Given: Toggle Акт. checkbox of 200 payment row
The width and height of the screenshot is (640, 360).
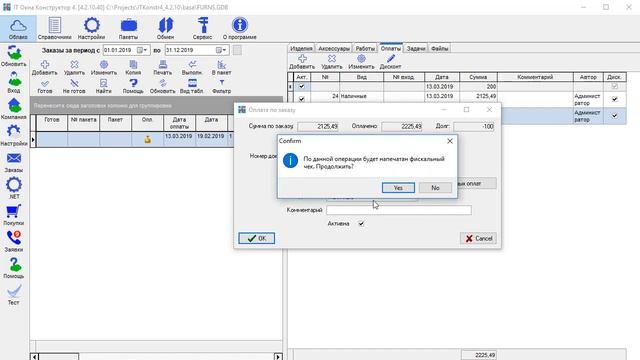Looking at the screenshot, I should point(302,87).
